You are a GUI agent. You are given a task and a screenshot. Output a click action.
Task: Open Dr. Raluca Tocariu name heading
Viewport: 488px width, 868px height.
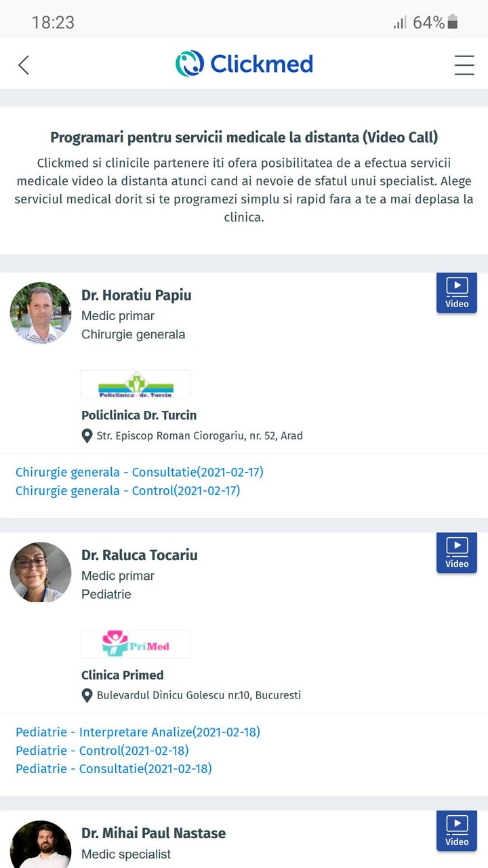140,555
